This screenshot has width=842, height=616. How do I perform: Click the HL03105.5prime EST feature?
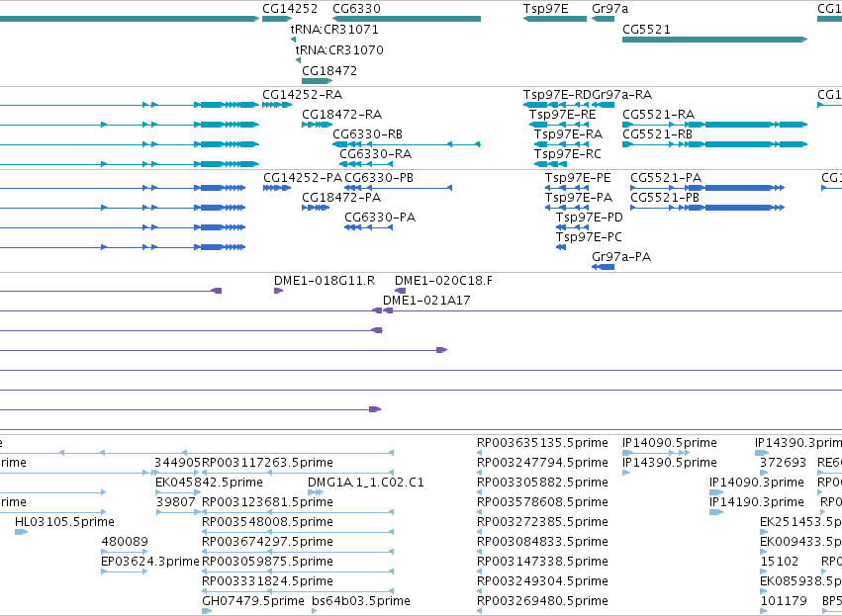click(x=21, y=532)
